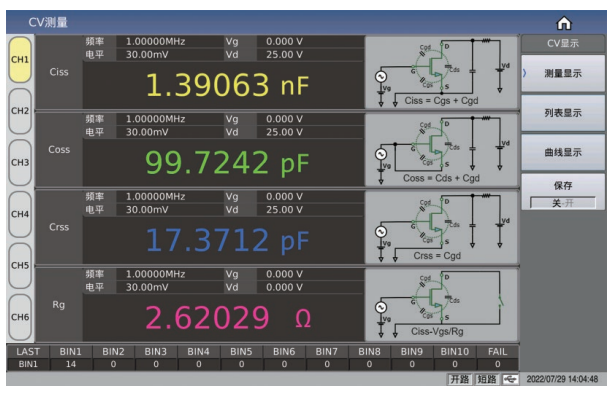Select 测量显示 measurement display mode
The height and width of the screenshot is (393, 613).
pos(563,74)
